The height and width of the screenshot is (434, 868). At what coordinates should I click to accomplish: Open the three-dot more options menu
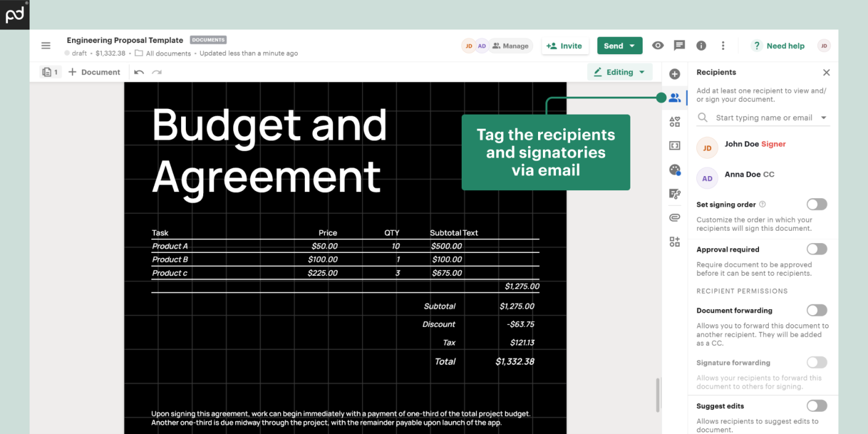coord(723,46)
